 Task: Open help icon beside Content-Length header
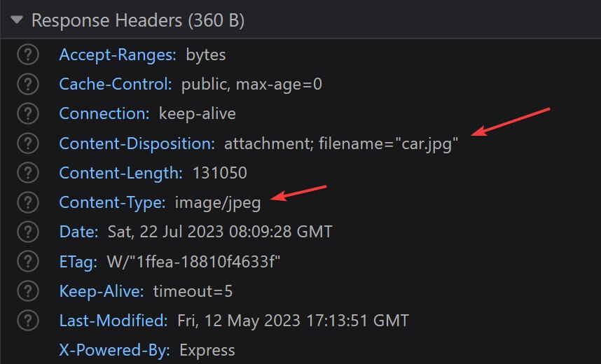[x=28, y=172]
